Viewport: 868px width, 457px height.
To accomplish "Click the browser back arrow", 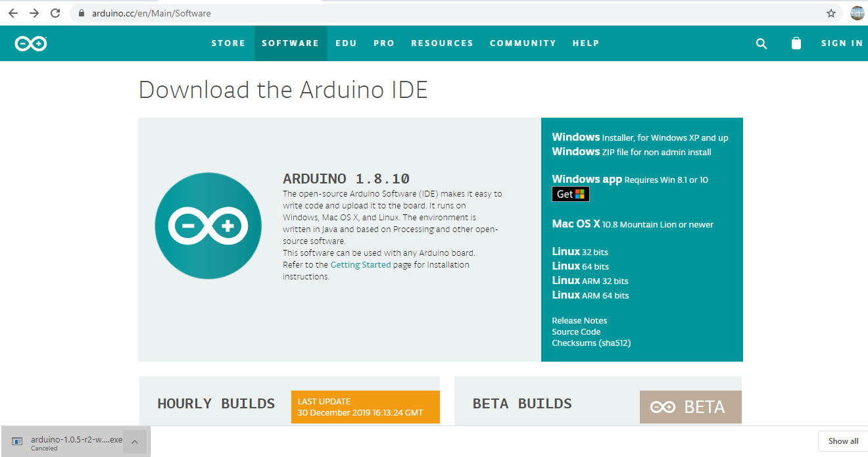I will (x=13, y=12).
